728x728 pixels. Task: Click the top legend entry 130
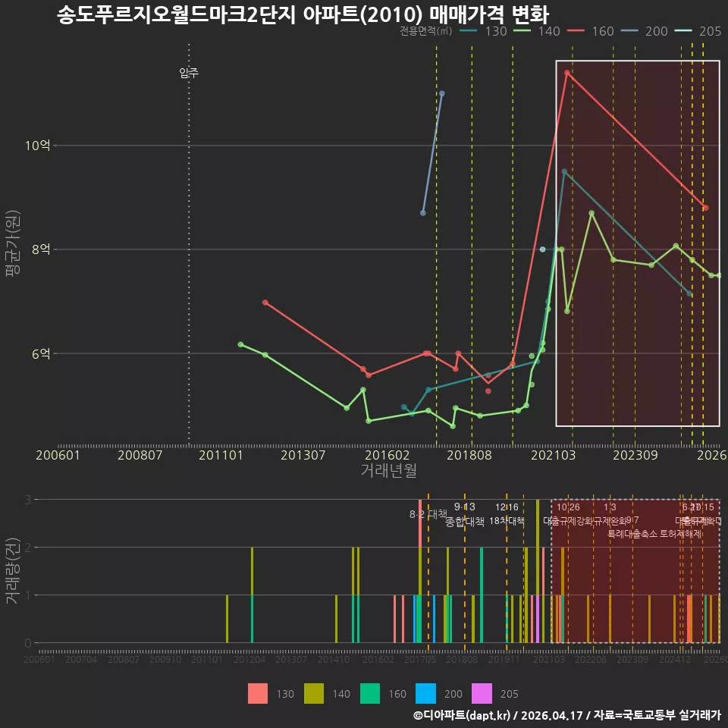(483, 31)
